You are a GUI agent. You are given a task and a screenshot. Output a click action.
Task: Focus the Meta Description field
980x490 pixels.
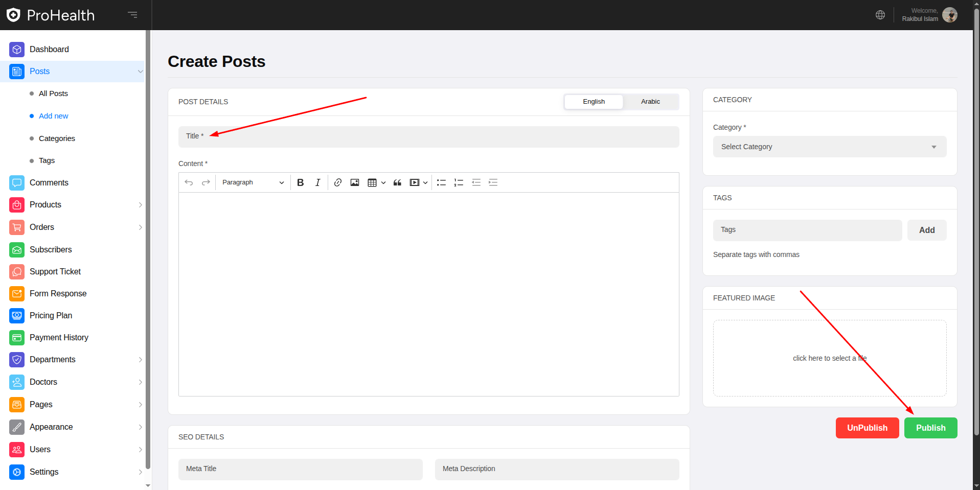tap(557, 469)
